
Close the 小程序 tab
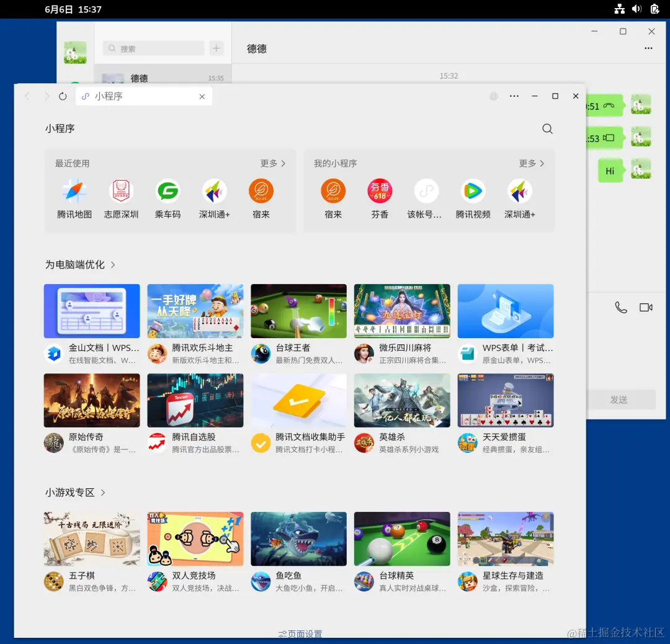[x=202, y=97]
